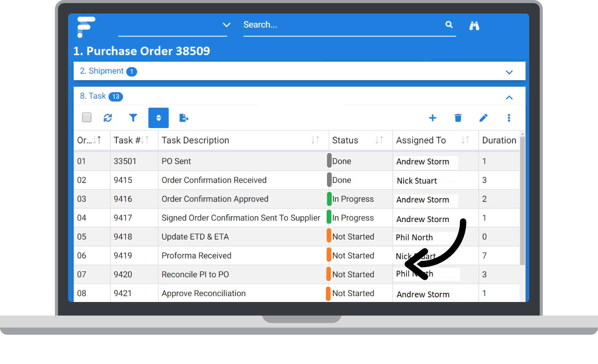
Task: Open the dropdown beside the search bar
Action: click(x=227, y=25)
